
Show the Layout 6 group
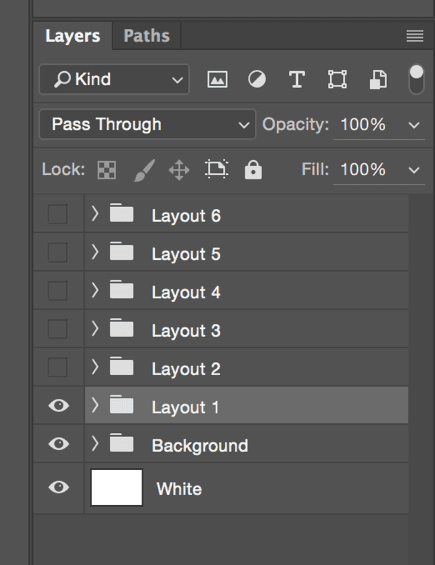(58, 214)
